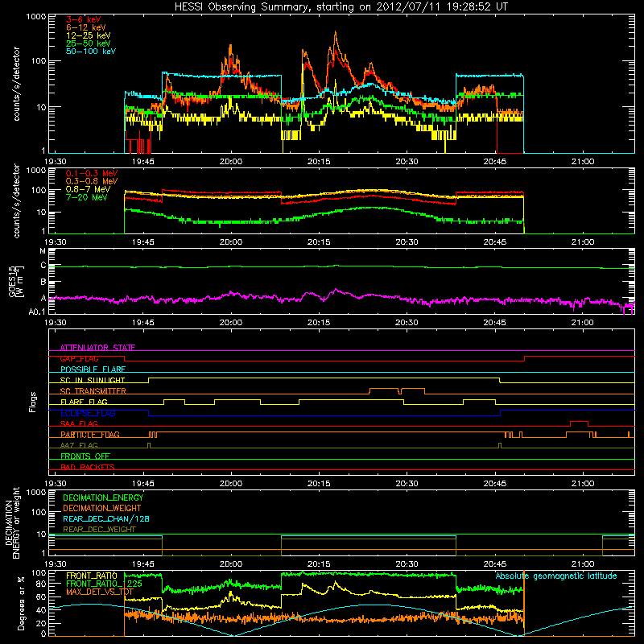The height and width of the screenshot is (644, 644).
Task: Click the 19:45 tick label under GOES plot
Action: (x=143, y=322)
